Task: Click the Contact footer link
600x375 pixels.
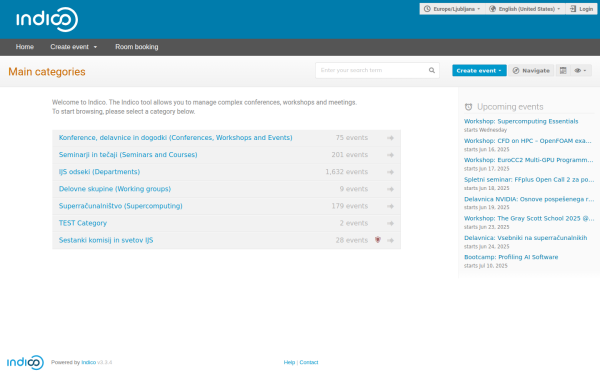Action: tap(309, 362)
